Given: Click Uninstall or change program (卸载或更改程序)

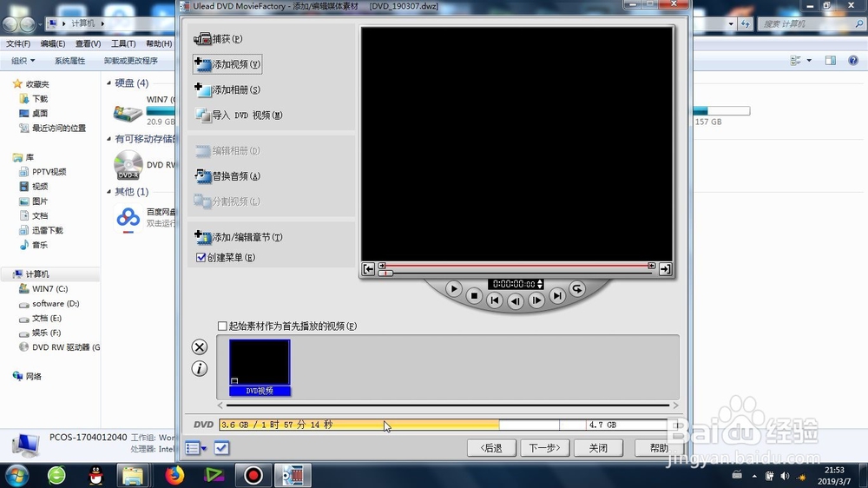Looking at the screenshot, I should coord(131,61).
